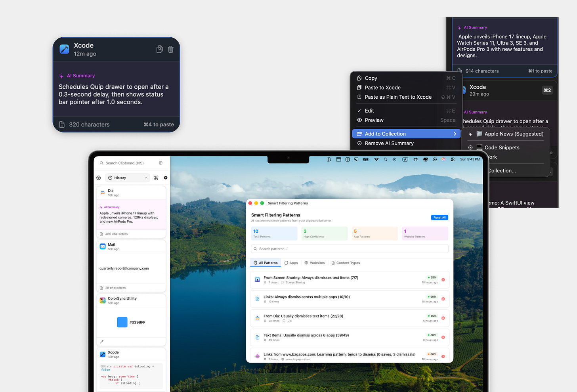Choose Edit in the context menu

[406, 111]
